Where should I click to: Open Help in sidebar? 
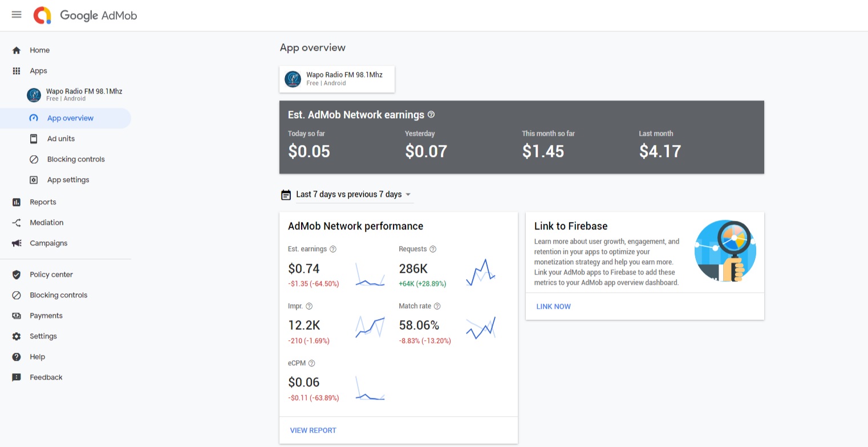pyautogui.click(x=66, y=357)
